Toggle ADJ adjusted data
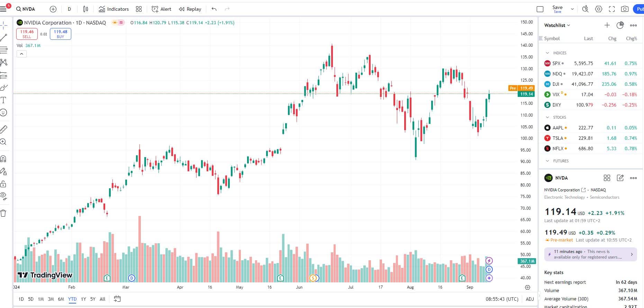This screenshot has width=644, height=308. [x=530, y=299]
